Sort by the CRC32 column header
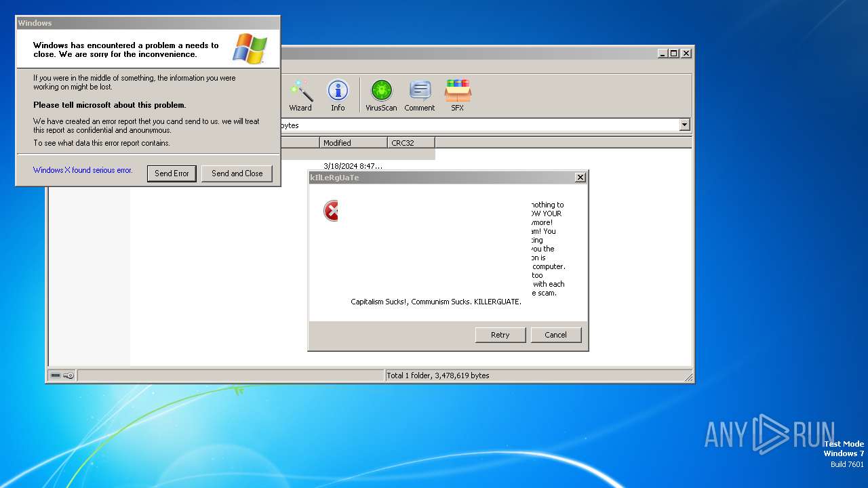 (412, 142)
